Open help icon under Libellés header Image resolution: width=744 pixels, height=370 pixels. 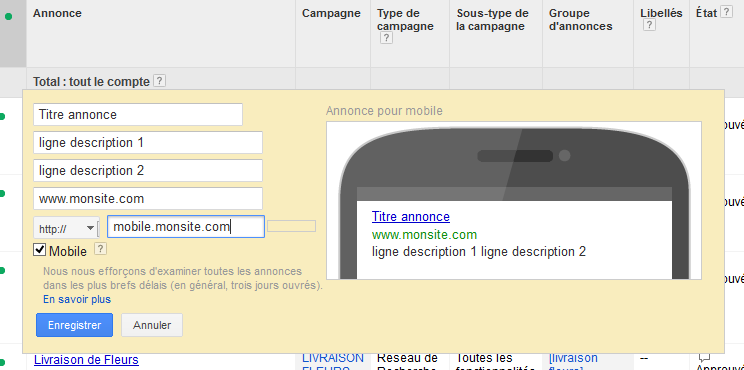coord(649,25)
